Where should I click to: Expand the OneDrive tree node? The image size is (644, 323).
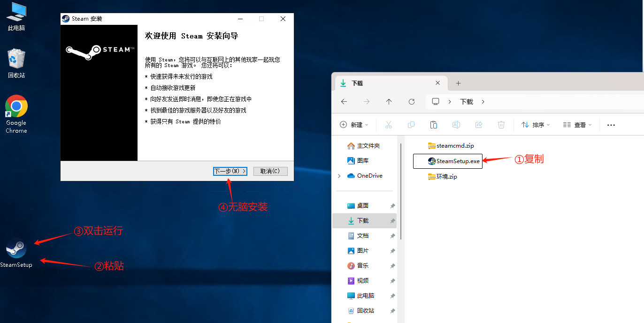(339, 176)
